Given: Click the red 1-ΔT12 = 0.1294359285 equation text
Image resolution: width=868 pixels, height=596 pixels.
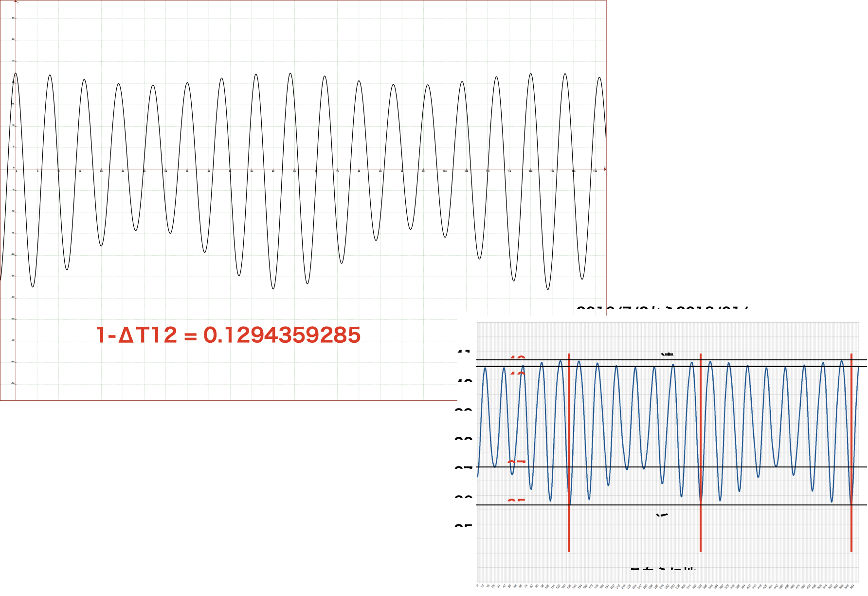Looking at the screenshot, I should tap(229, 335).
